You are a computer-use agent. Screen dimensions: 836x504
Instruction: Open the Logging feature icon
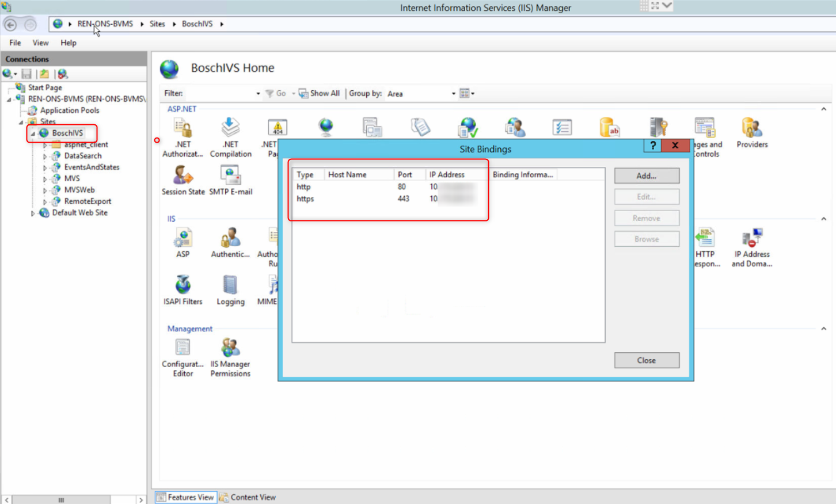(x=230, y=286)
